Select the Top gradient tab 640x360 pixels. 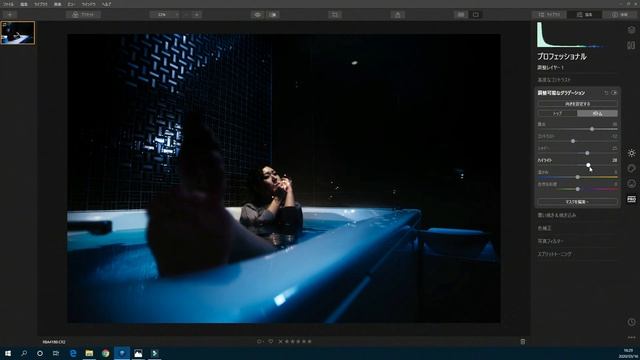(558, 113)
